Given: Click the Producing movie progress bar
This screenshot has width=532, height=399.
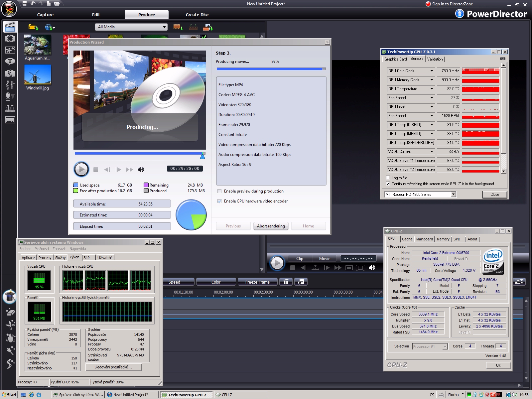Looking at the screenshot, I should (x=271, y=69).
